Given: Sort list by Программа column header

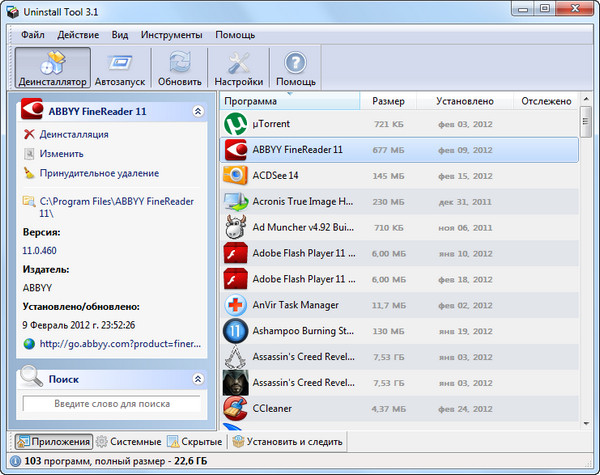Looking at the screenshot, I should 250,101.
